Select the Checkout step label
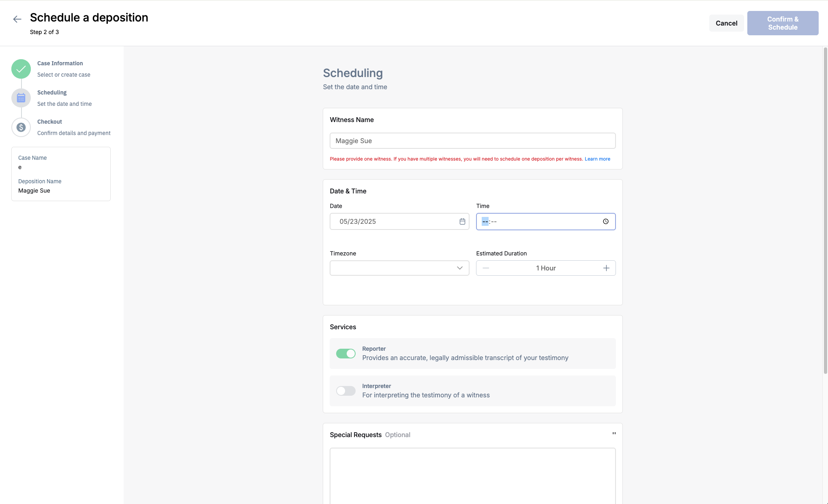Screen dimensions: 828x504 49,122
